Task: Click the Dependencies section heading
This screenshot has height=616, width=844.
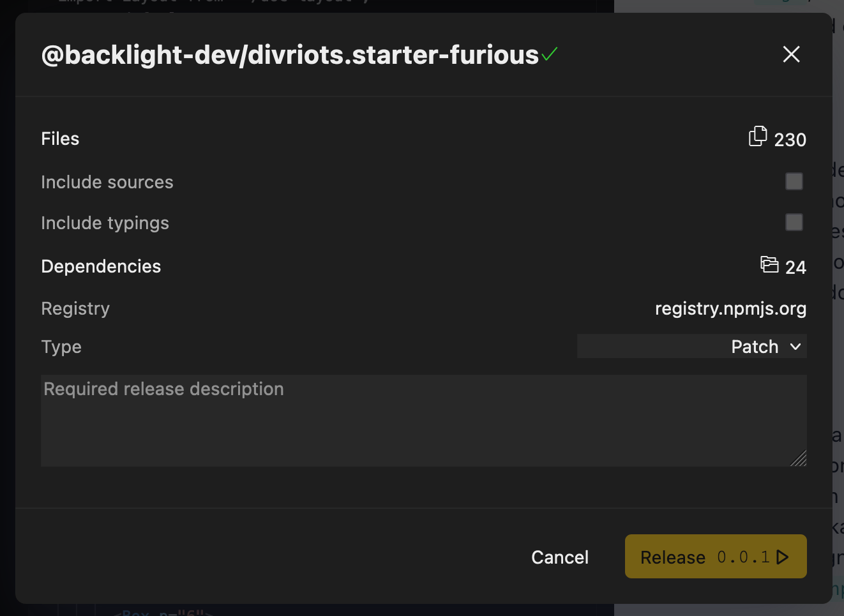Action: (x=101, y=267)
